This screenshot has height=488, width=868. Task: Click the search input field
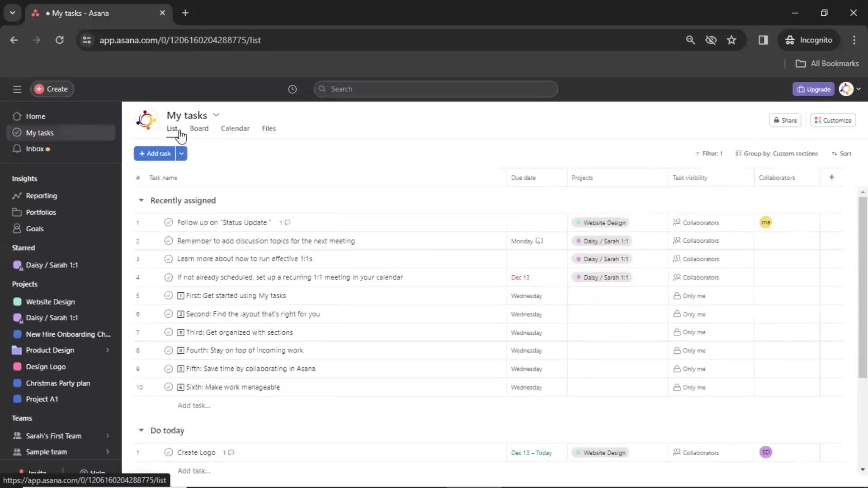434,89
